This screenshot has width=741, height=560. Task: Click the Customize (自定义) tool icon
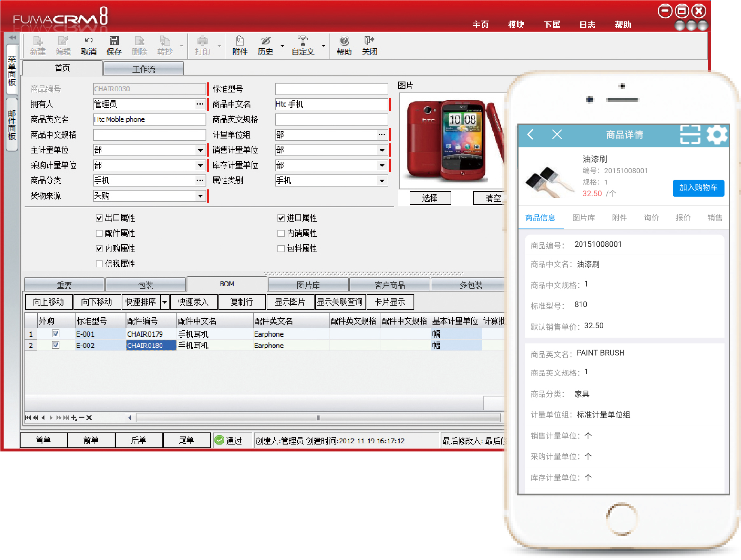coord(302,41)
